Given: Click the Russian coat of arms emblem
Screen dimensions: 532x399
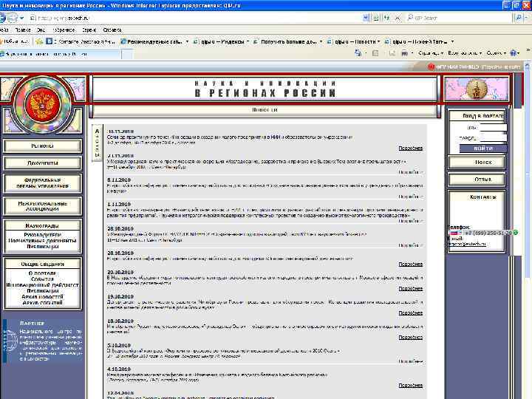Looking at the screenshot, I should point(42,104).
